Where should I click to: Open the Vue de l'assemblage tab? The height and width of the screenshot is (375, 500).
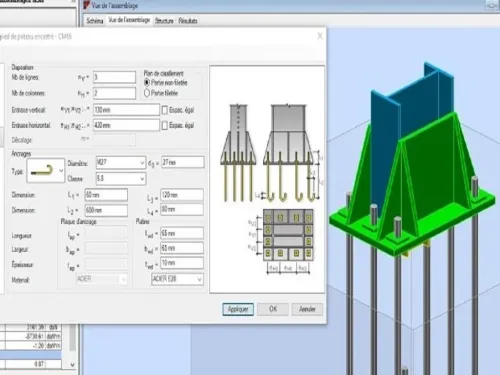[129, 20]
